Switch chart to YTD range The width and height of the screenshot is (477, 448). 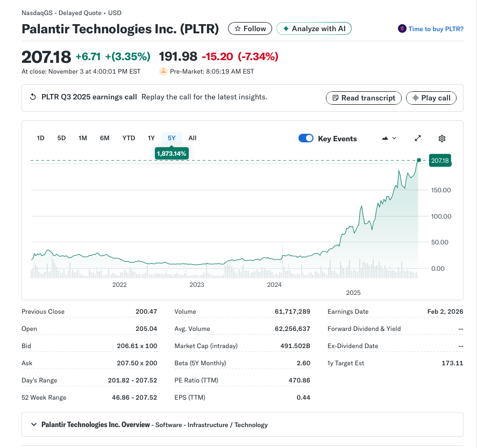click(129, 138)
